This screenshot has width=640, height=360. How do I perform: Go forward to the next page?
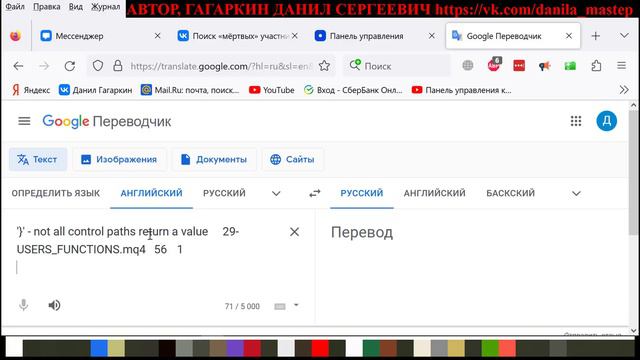(44, 66)
